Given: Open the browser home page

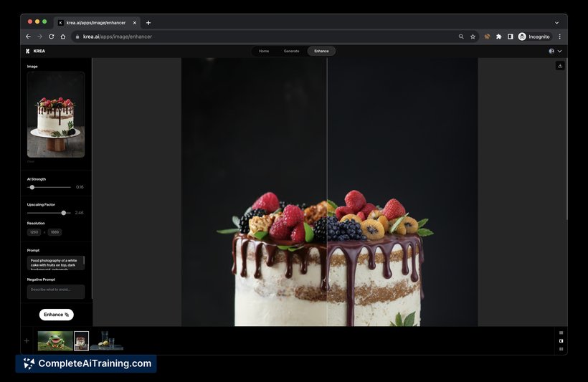Looking at the screenshot, I should [x=63, y=37].
